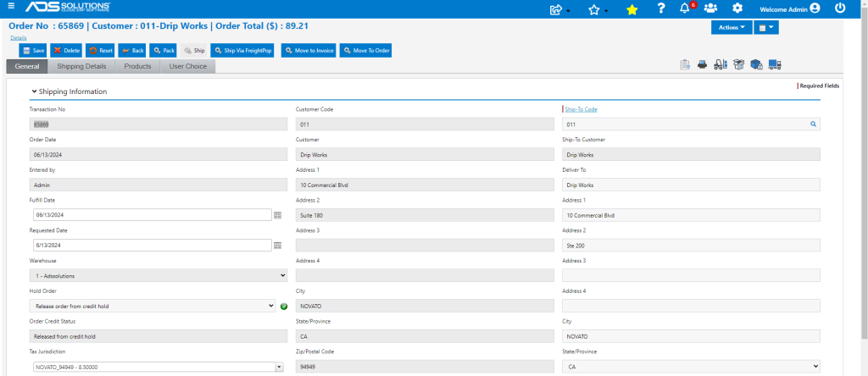
Task: Follow the Ship-To Code link
Action: pyautogui.click(x=581, y=109)
